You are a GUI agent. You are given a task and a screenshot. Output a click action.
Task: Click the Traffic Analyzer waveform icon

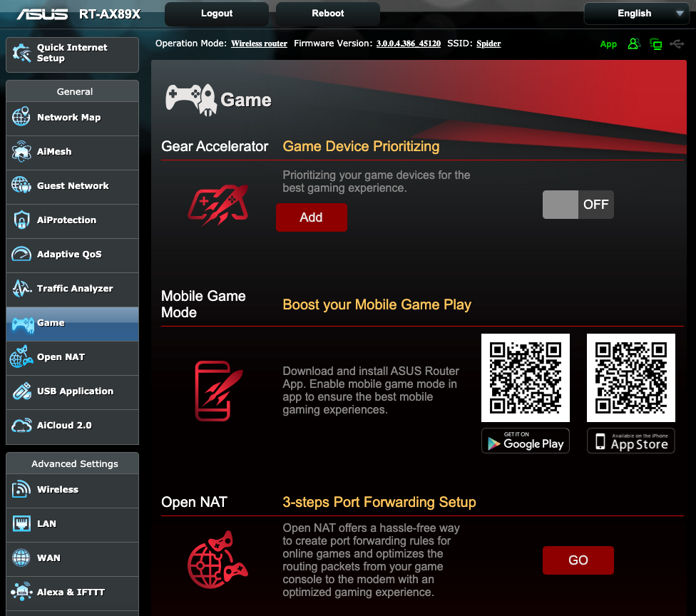tap(21, 287)
